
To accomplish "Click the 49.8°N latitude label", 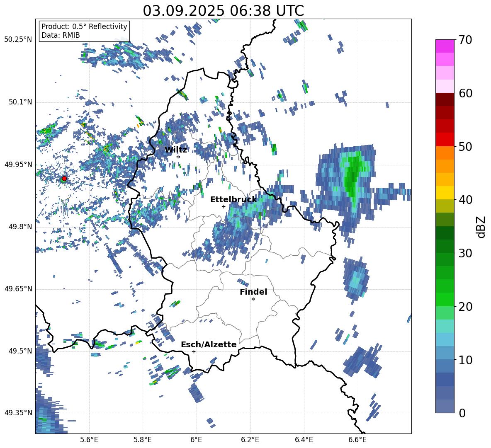I will [x=20, y=227].
